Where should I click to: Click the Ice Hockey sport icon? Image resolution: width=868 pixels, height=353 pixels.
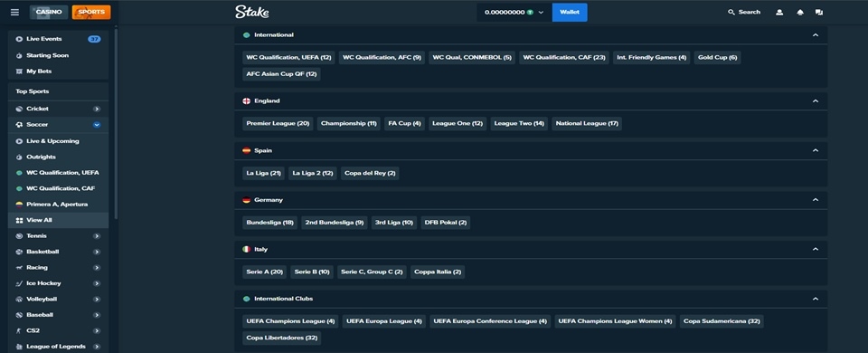(19, 283)
